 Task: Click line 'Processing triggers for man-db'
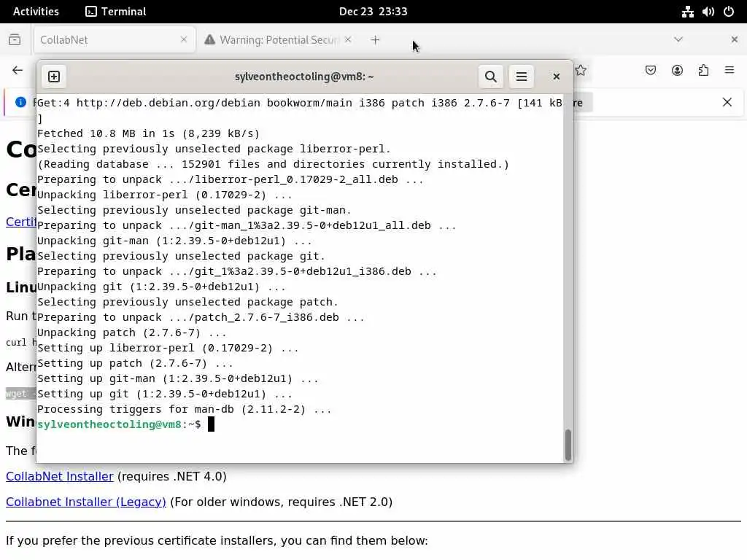point(184,410)
